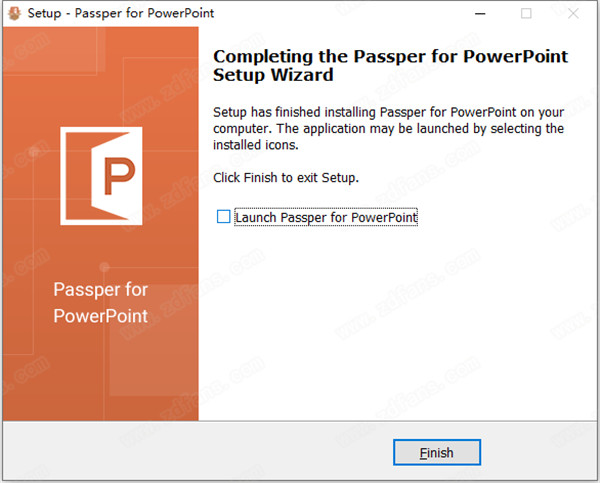The height and width of the screenshot is (483, 600).
Task: Click 'Click Finish to exit Setup.' text
Action: coord(286,178)
